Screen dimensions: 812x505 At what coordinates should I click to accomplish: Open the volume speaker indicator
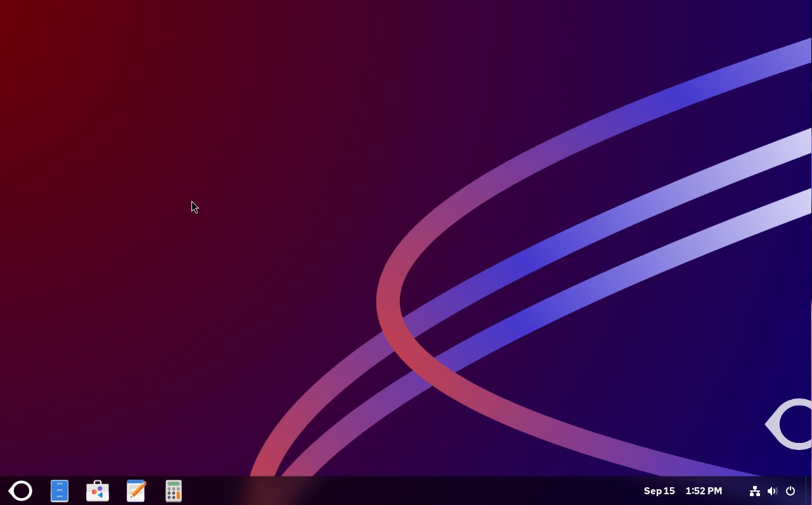[772, 491]
